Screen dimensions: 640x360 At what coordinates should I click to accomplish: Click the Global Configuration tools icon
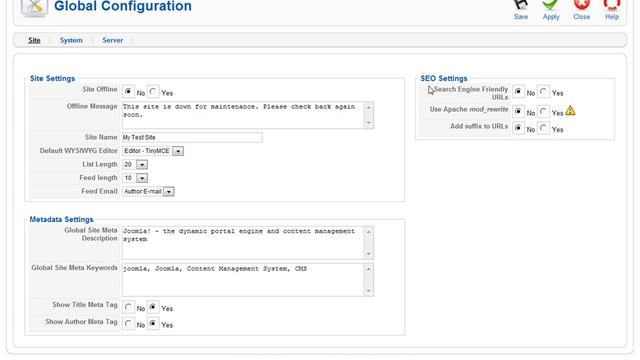click(34, 8)
